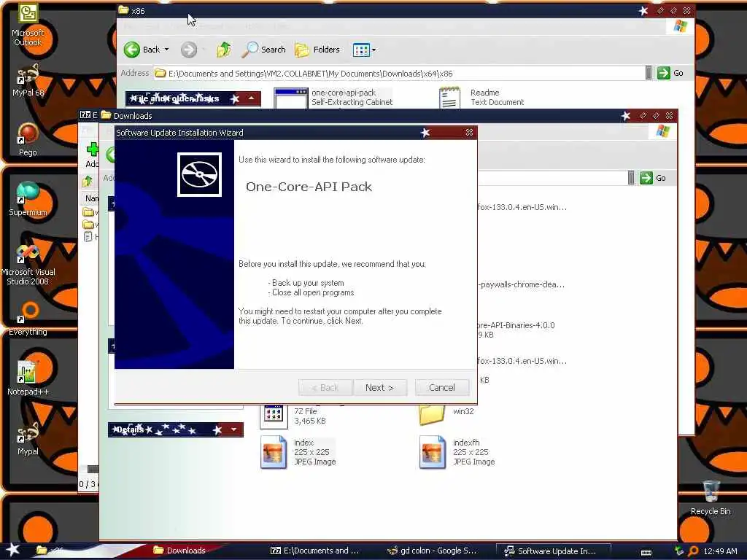Click Next in the Software Update wizard
The width and height of the screenshot is (747, 560).
tap(379, 388)
